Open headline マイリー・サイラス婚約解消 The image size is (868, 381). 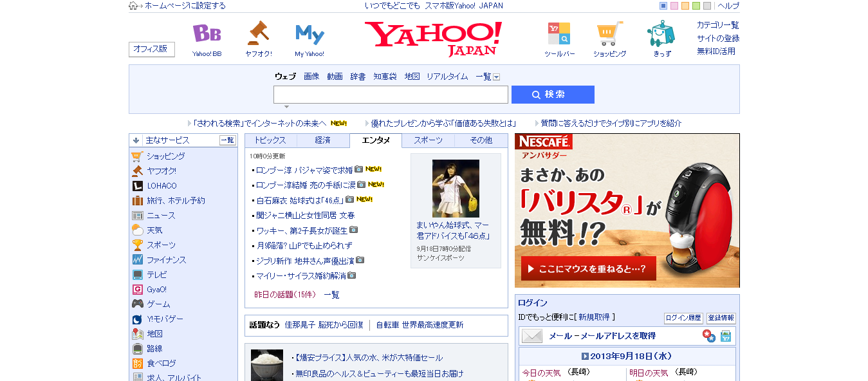300,275
